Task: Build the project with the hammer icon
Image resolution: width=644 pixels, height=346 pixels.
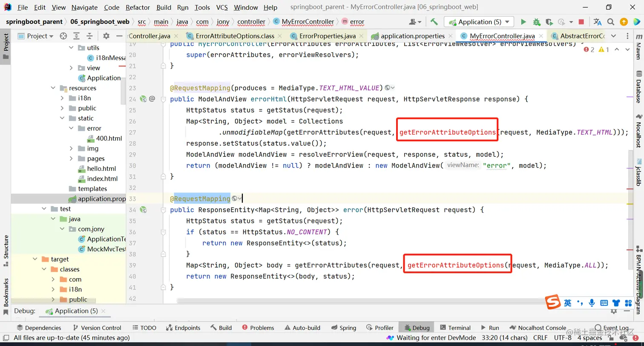Action: pos(434,22)
